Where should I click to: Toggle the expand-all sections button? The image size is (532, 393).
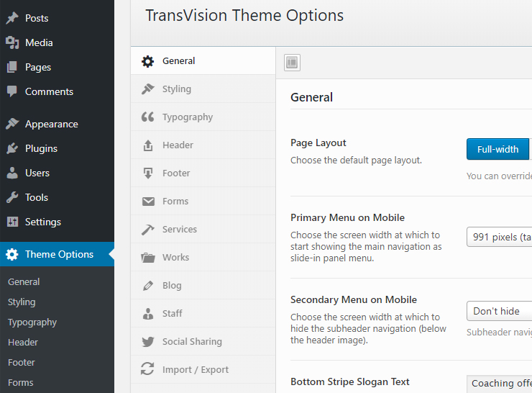click(292, 63)
